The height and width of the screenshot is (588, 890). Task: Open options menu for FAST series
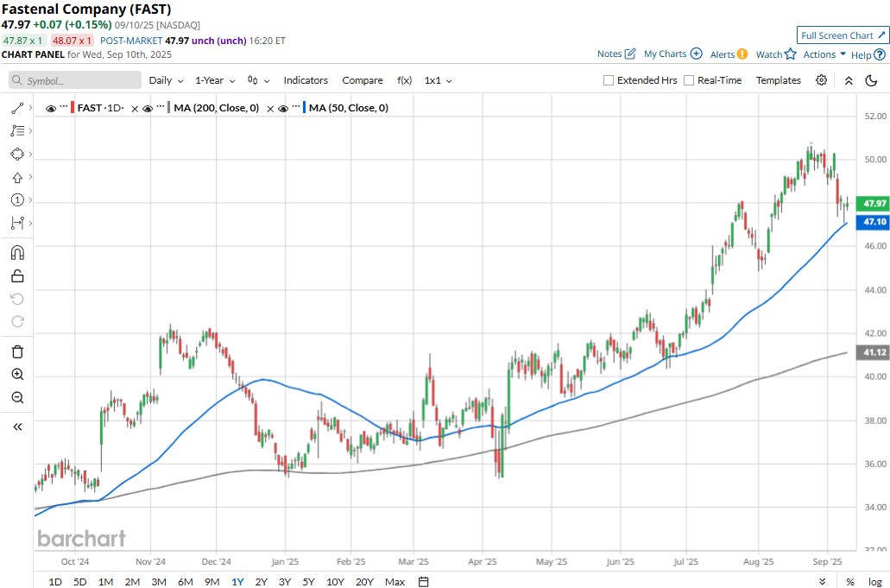(64, 107)
